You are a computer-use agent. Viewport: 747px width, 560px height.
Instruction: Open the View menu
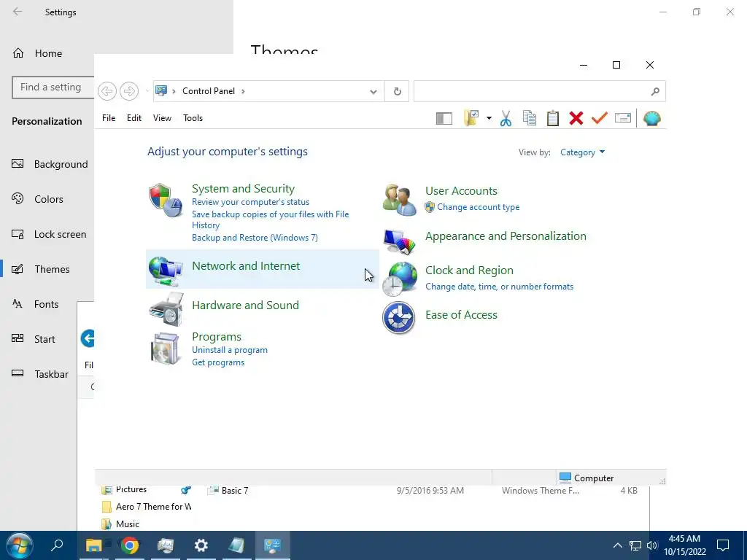tap(162, 117)
